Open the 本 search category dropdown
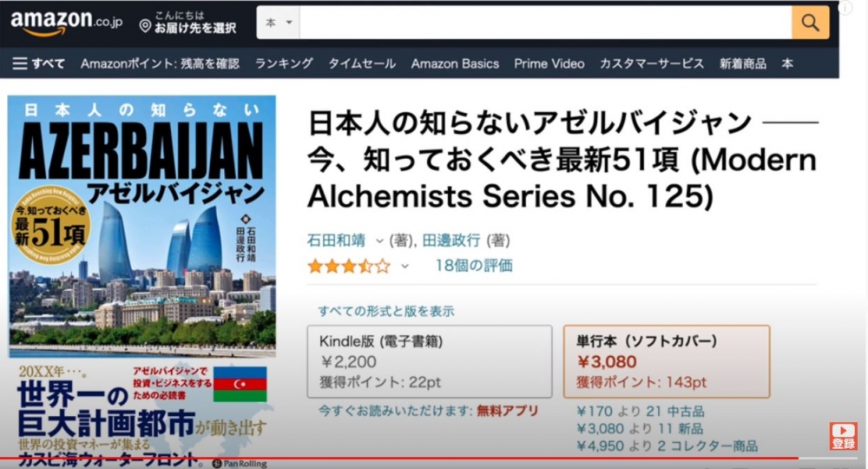The image size is (868, 469). [x=279, y=23]
